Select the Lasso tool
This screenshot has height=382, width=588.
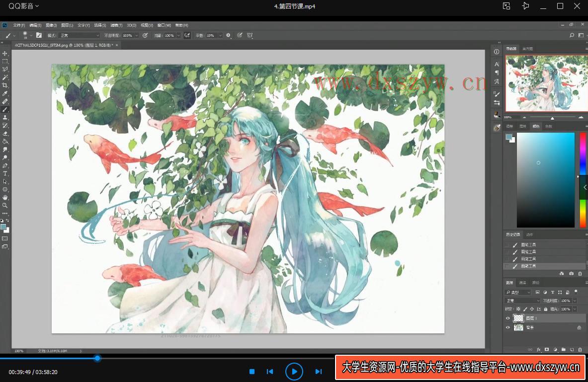pos(5,70)
